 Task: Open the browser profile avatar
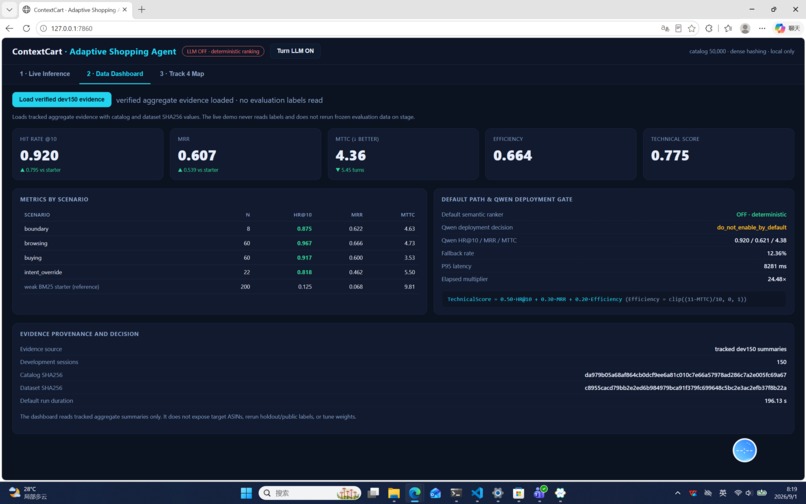click(745, 28)
